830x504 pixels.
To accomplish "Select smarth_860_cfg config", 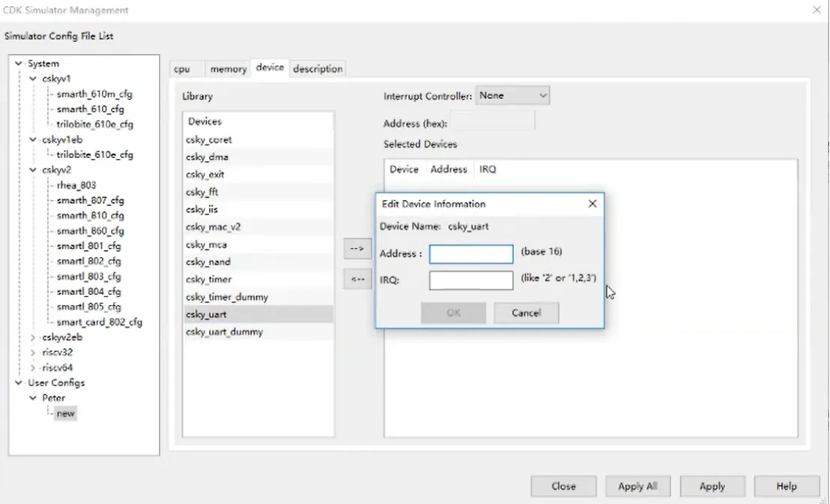I will coord(90,231).
